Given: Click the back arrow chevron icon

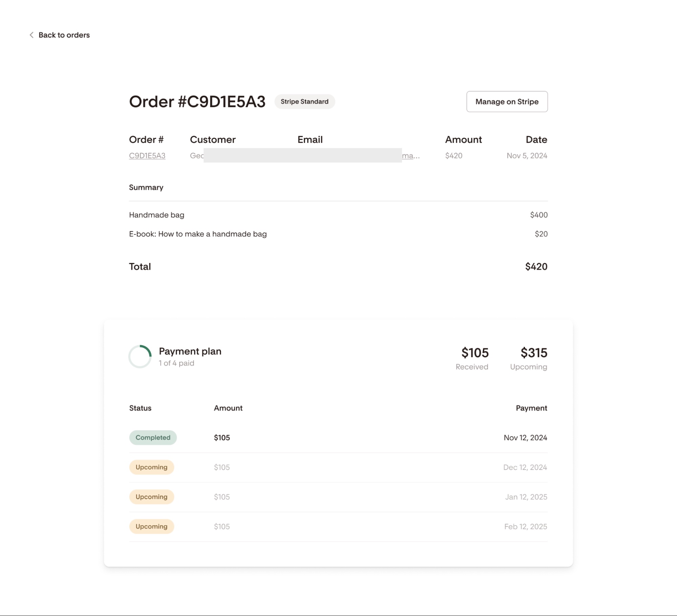Looking at the screenshot, I should tap(31, 35).
